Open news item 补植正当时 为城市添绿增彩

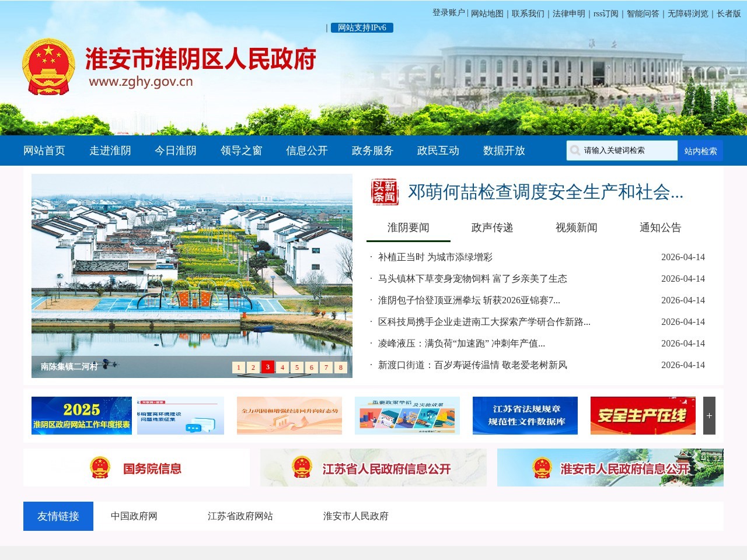(435, 257)
